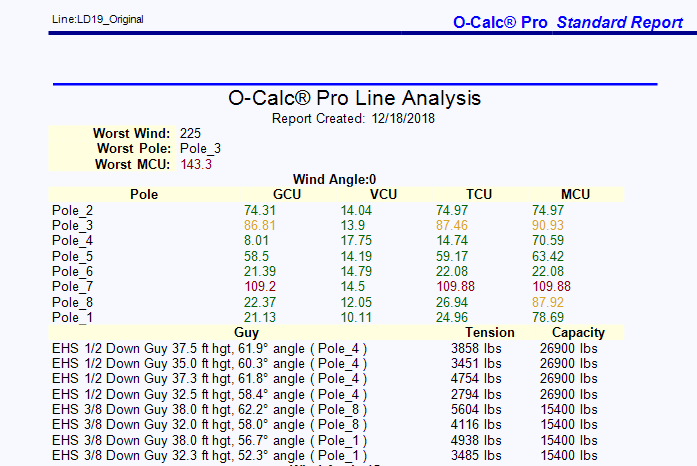Click Pole_7 TCU value 109.88

(x=456, y=287)
